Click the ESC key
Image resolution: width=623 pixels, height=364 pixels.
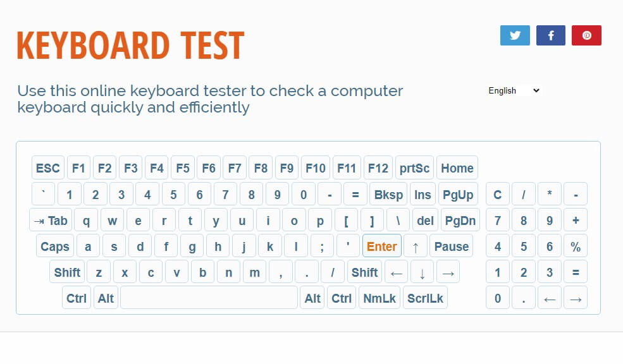coord(47,168)
